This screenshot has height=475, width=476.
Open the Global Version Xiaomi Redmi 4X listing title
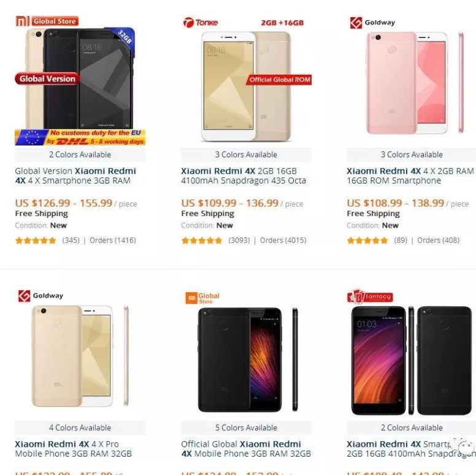(x=75, y=176)
